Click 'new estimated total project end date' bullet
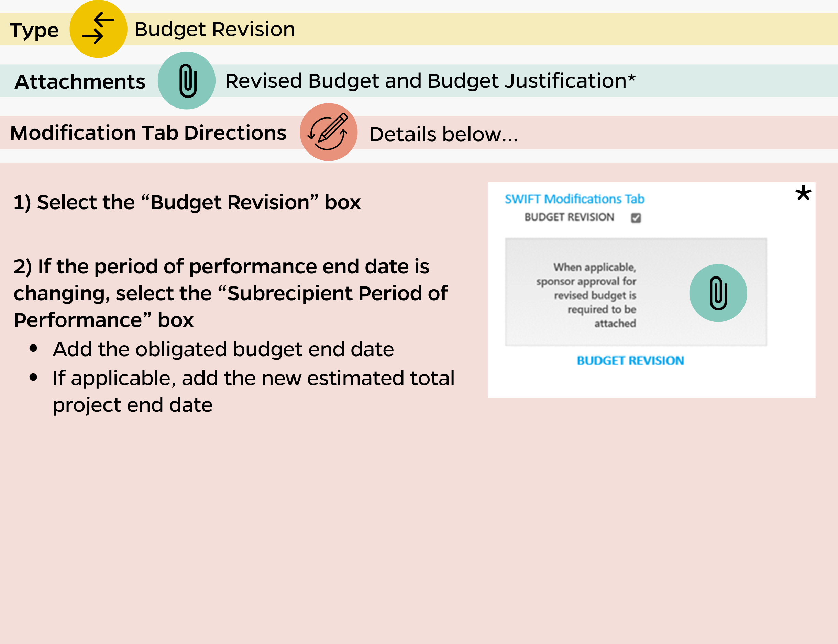This screenshot has height=644, width=838. coord(254,392)
